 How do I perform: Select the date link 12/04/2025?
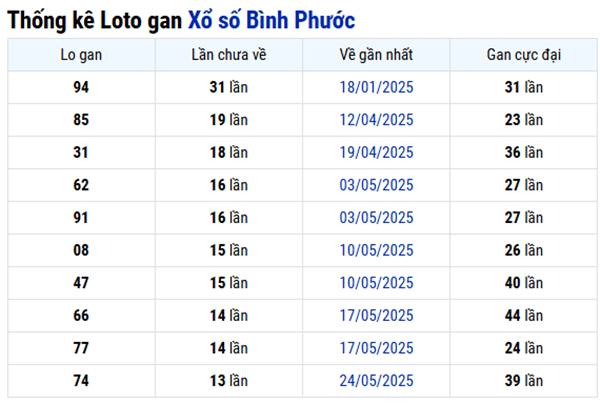[x=376, y=120]
